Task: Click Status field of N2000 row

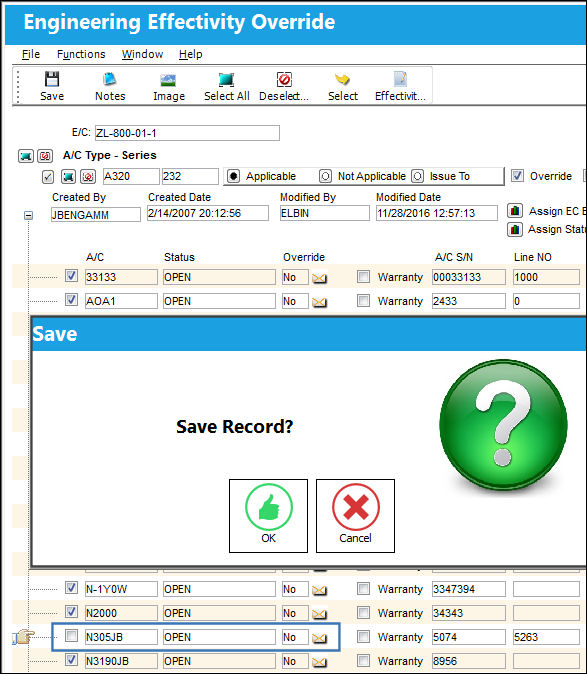Action: click(219, 613)
